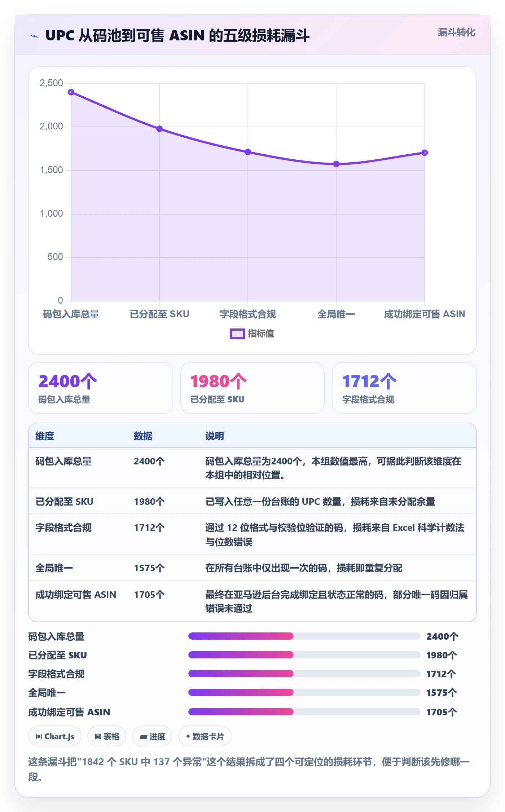Click the 数据卡片 chip diamond icon
The image size is (505, 812).
188,736
